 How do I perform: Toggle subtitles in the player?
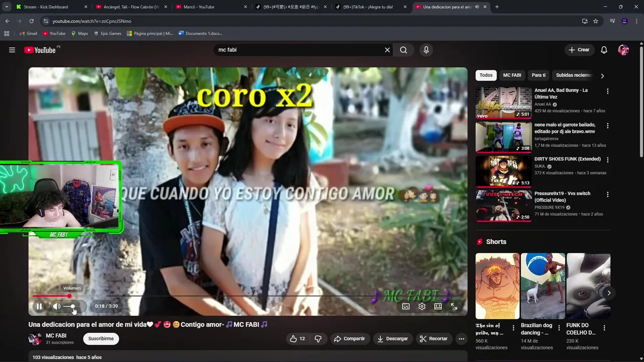coord(406,306)
